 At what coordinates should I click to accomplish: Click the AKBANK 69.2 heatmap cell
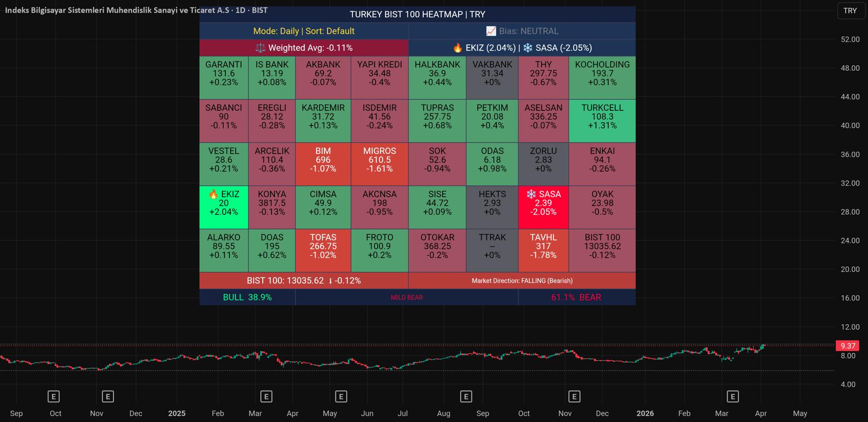(x=323, y=78)
